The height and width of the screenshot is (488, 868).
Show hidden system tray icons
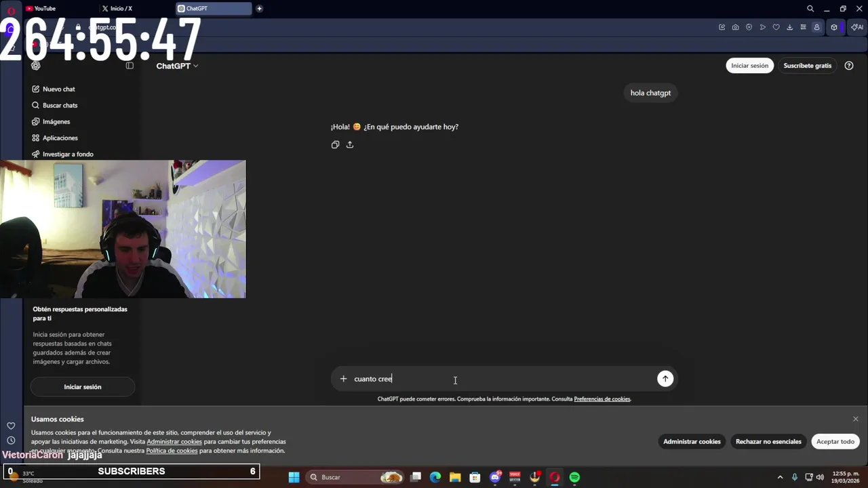(780, 477)
